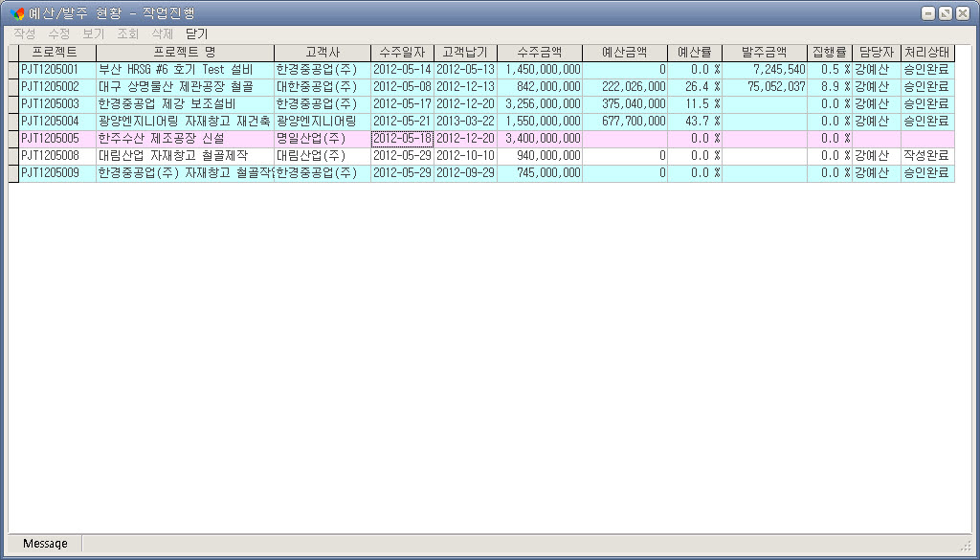Sort by 프로젝트 명 column header

(x=185, y=53)
